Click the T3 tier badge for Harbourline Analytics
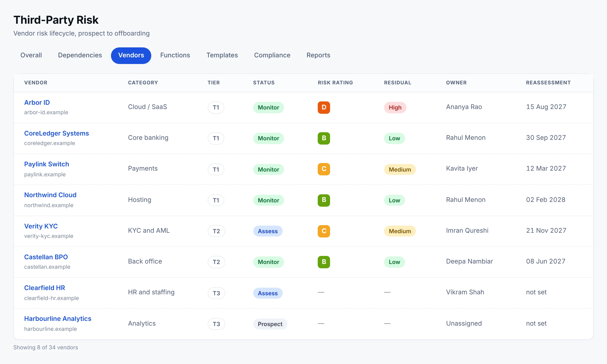The image size is (607, 364). [x=216, y=324]
